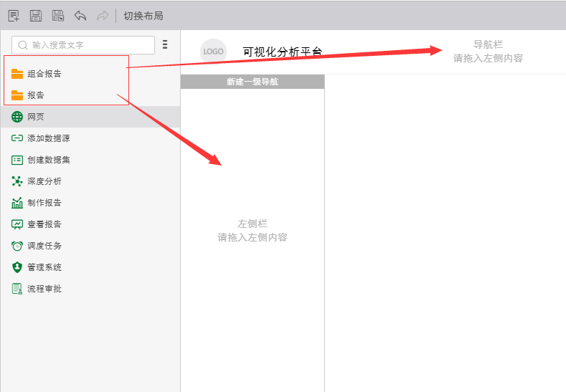The width and height of the screenshot is (566, 392).
Task: Expand the 报告 folder
Action: point(35,95)
